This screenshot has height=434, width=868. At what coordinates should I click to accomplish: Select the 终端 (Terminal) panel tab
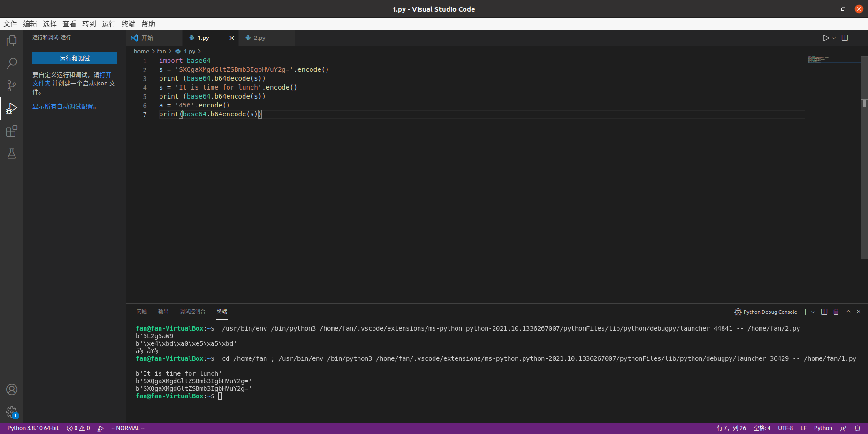click(x=222, y=312)
